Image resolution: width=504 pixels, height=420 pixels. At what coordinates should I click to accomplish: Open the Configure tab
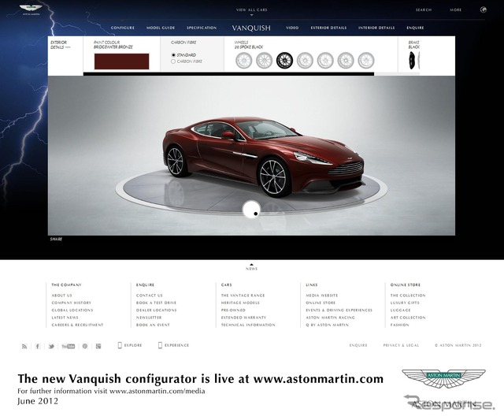(x=123, y=28)
